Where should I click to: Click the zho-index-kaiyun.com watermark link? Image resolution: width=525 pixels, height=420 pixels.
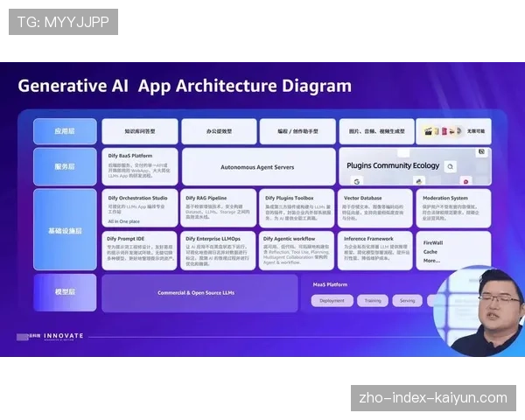[x=433, y=398]
